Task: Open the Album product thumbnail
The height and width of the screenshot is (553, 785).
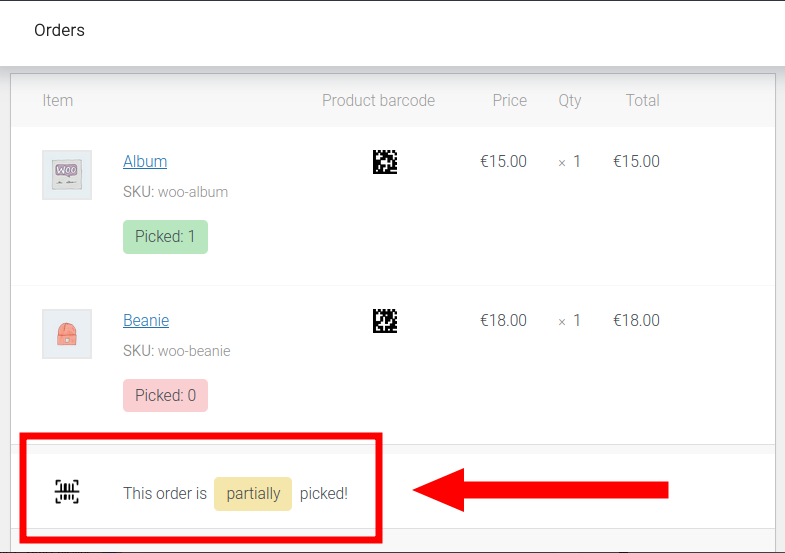Action: (x=67, y=175)
